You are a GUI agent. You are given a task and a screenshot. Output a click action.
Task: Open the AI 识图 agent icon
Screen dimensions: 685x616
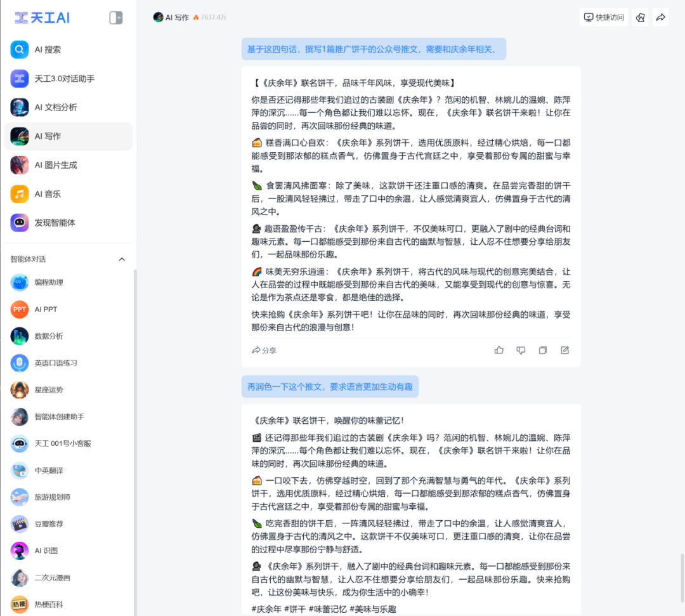[x=19, y=551]
